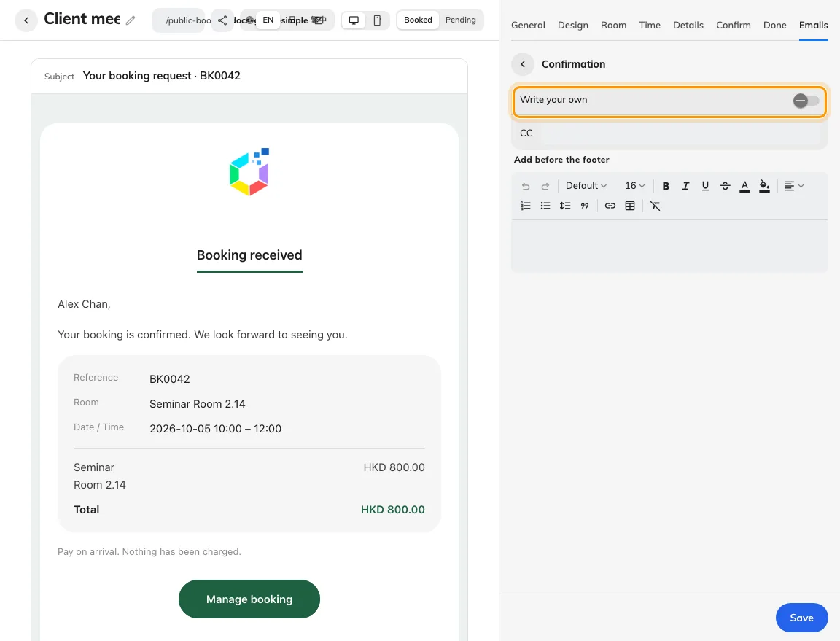Click in the footer rich text area
The image size is (840, 641).
pos(669,246)
